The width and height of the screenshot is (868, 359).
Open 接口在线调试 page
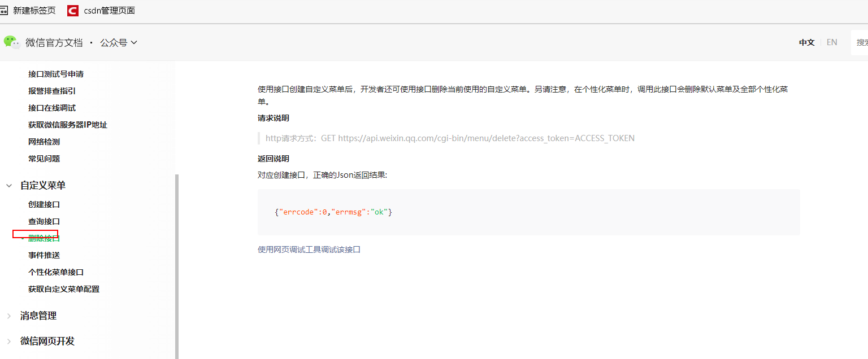pos(52,108)
